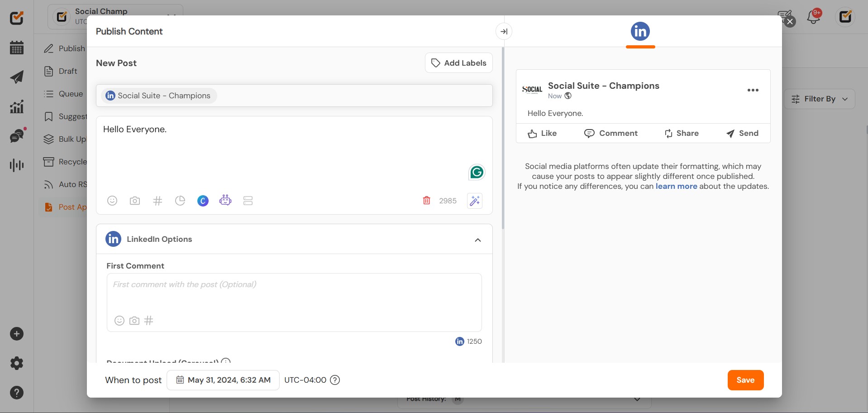Collapse the preview panel arrow
The width and height of the screenshot is (868, 413).
[x=504, y=31]
